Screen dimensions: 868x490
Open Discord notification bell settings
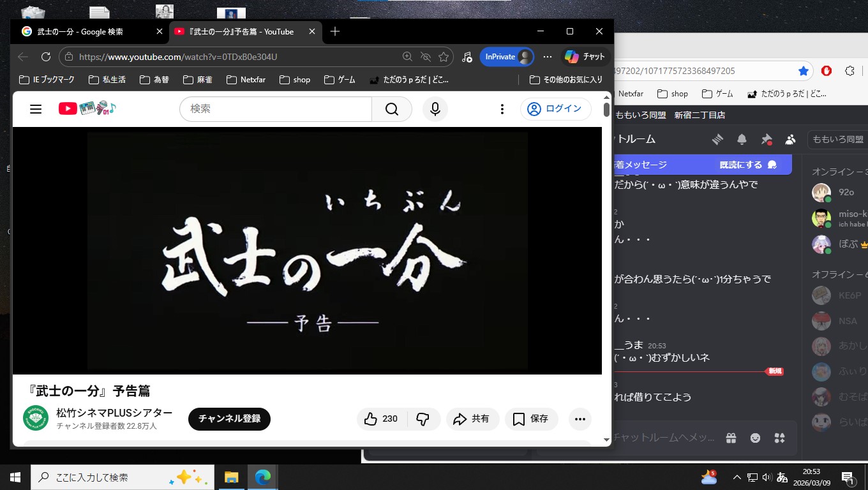[x=742, y=139]
